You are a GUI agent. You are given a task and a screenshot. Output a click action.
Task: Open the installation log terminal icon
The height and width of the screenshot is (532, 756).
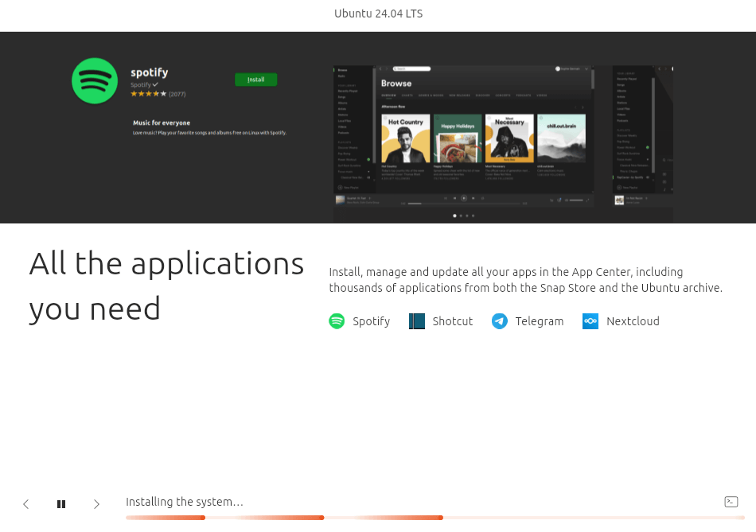pos(731,502)
